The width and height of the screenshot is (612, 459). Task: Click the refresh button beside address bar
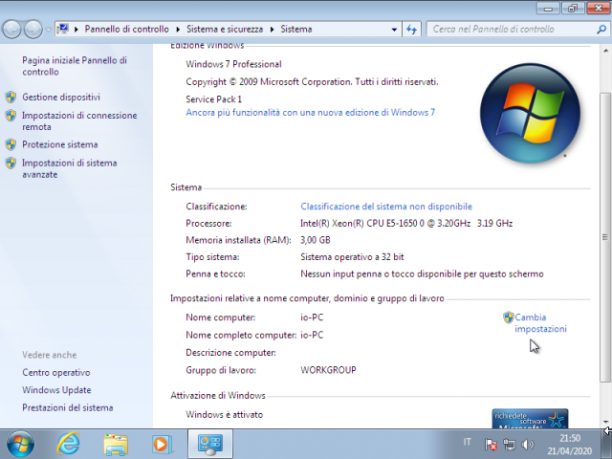coord(412,29)
